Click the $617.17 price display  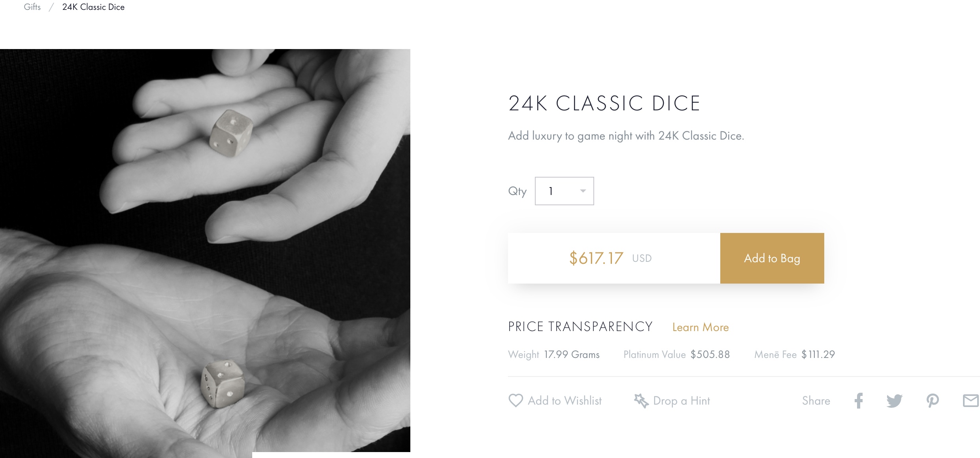coord(596,258)
